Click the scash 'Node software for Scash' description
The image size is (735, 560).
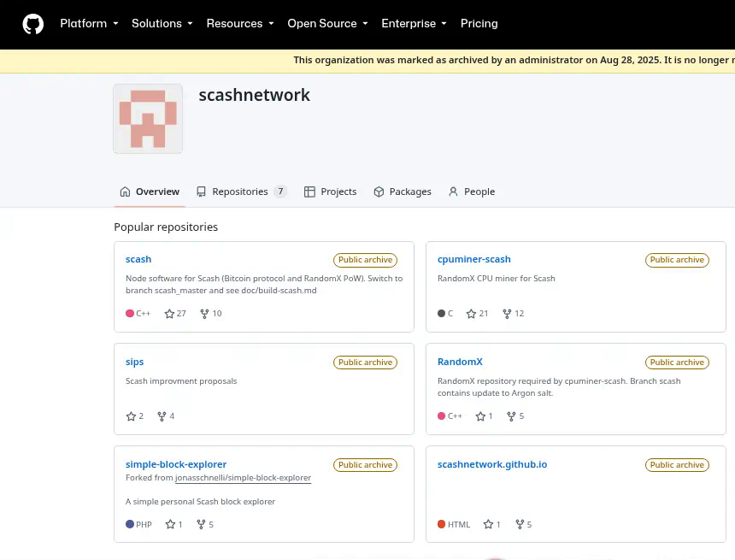click(264, 284)
